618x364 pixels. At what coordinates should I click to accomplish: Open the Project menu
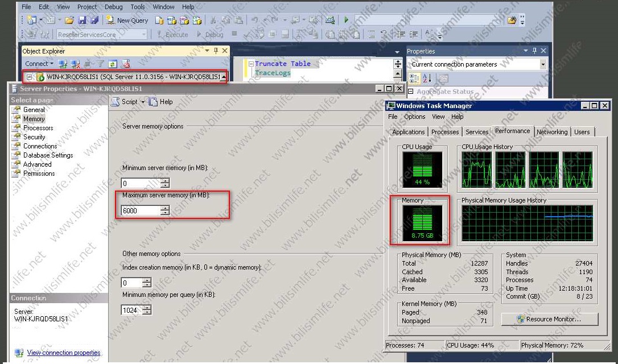coord(87,7)
